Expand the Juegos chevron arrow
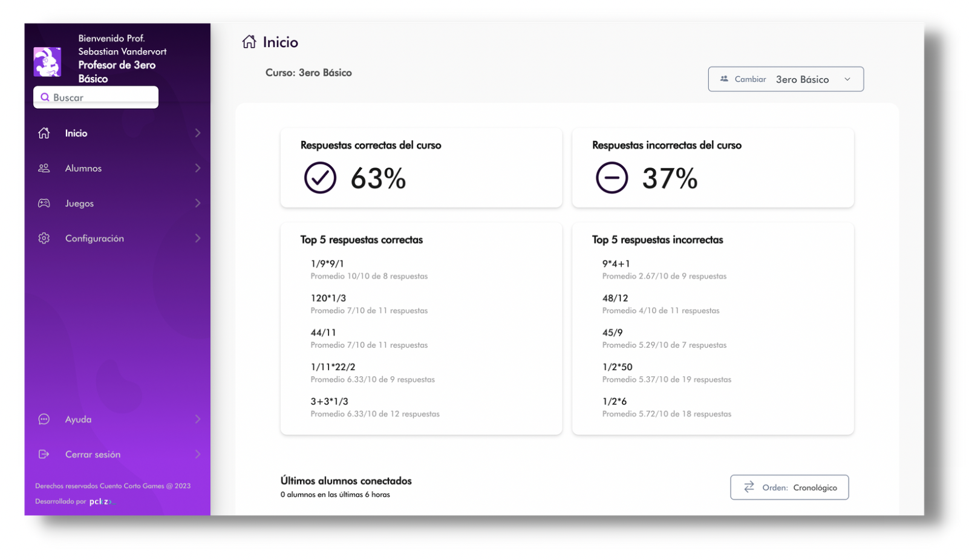 point(198,203)
